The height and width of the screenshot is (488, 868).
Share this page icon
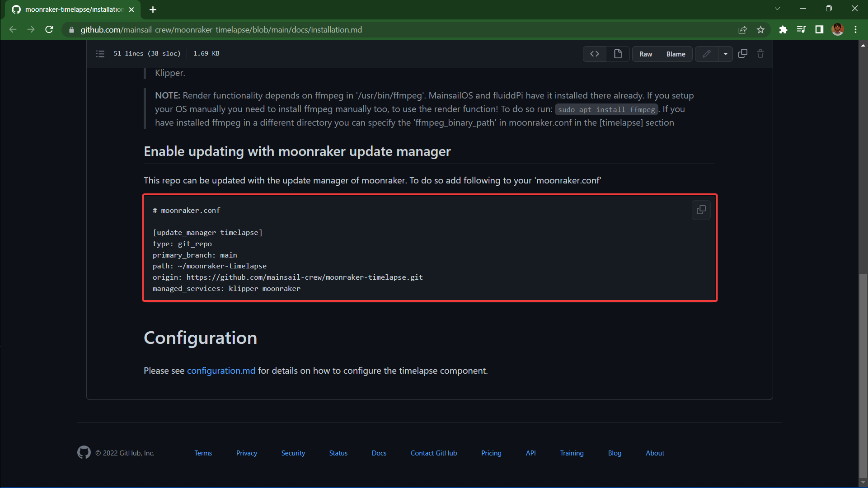742,30
